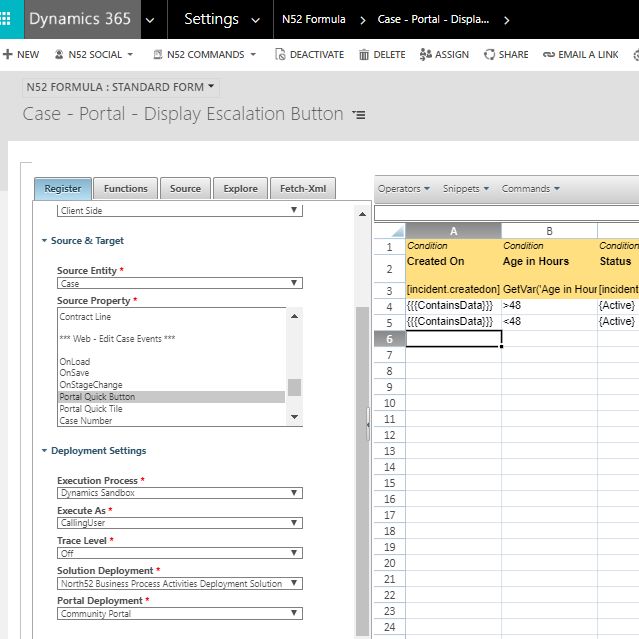Select Portal Quick Button in the list
Viewport: 639px width, 639px height.
pos(172,397)
